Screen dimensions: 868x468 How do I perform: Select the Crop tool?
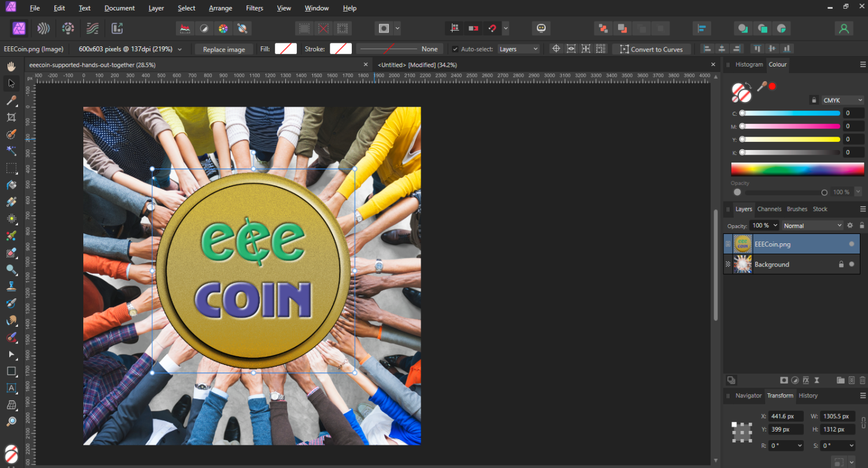(11, 118)
